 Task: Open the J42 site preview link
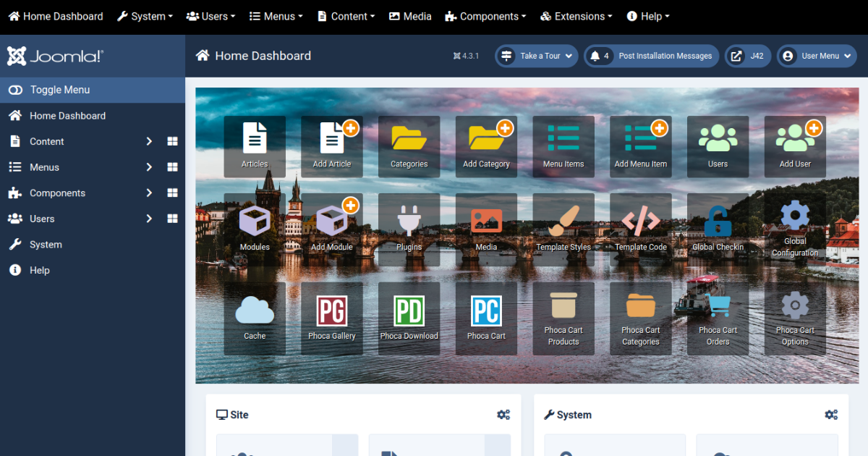748,56
